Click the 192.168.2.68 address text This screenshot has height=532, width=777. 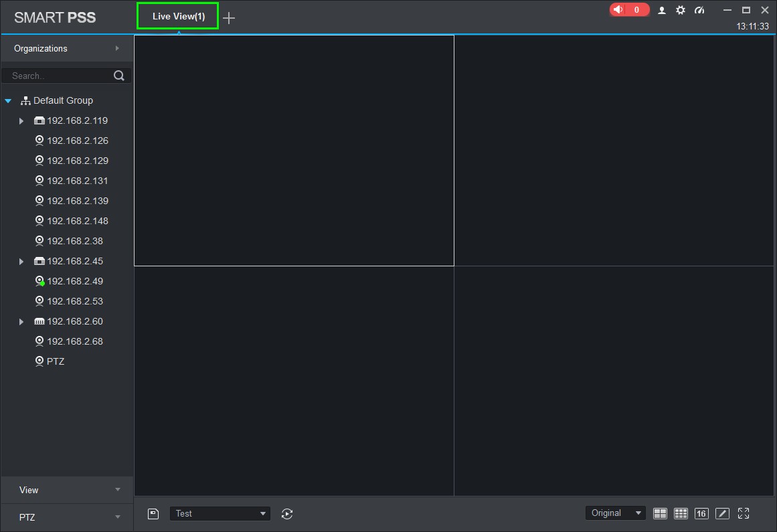pyautogui.click(x=75, y=341)
